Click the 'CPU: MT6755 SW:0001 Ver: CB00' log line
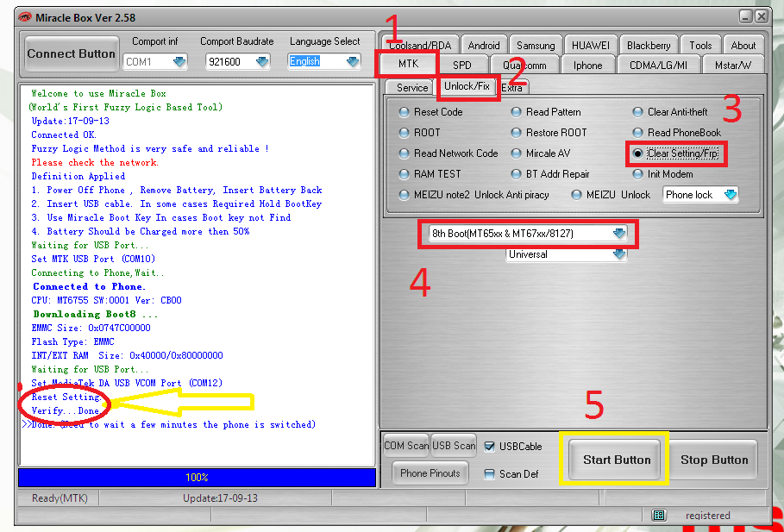 point(106,301)
